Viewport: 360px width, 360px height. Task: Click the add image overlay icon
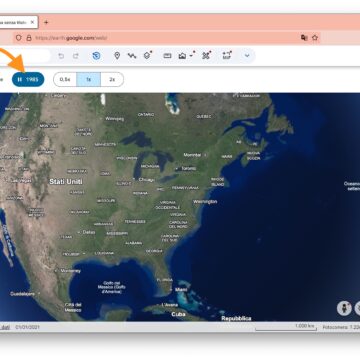coord(182,56)
